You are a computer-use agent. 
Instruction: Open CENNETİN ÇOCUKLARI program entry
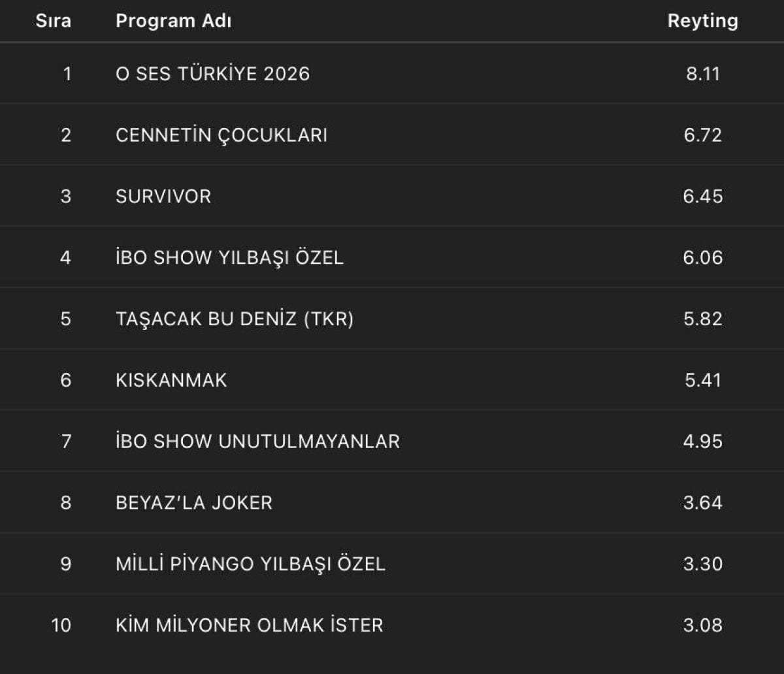221,135
